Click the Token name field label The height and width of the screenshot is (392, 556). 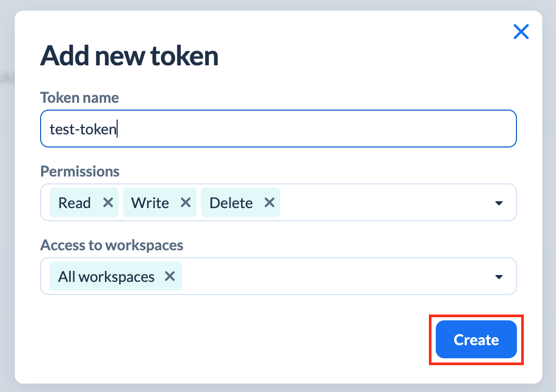(x=80, y=98)
